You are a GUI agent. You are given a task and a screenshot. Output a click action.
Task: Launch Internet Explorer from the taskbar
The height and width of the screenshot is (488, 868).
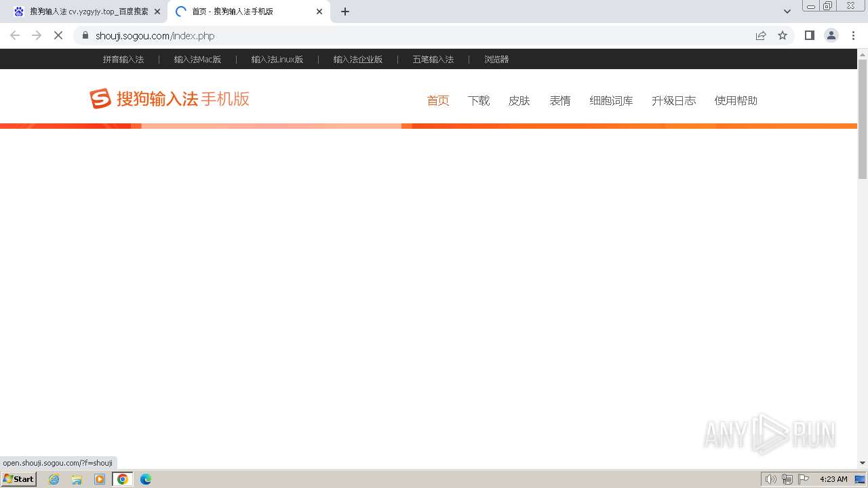[54, 479]
